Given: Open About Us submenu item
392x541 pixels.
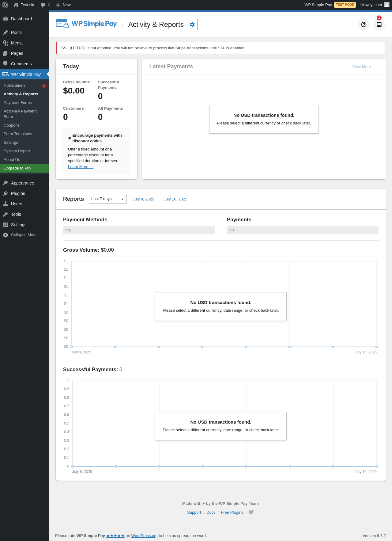Looking at the screenshot, I should pos(24,160).
